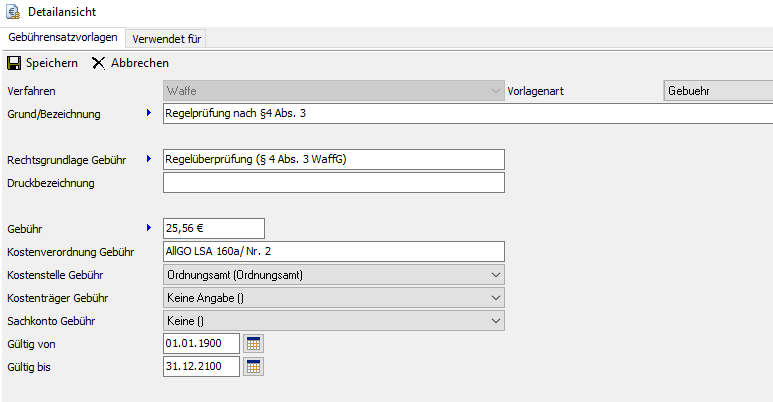Open the Vorlagenart Gebuehr combo box
Image resolution: width=773 pixels, height=402 pixels.
click(717, 91)
